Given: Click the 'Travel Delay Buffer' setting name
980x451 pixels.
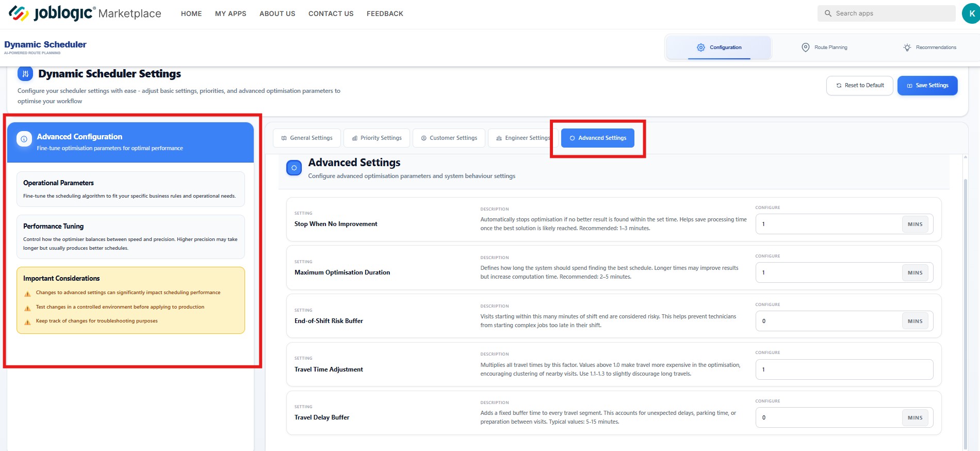Looking at the screenshot, I should 322,417.
